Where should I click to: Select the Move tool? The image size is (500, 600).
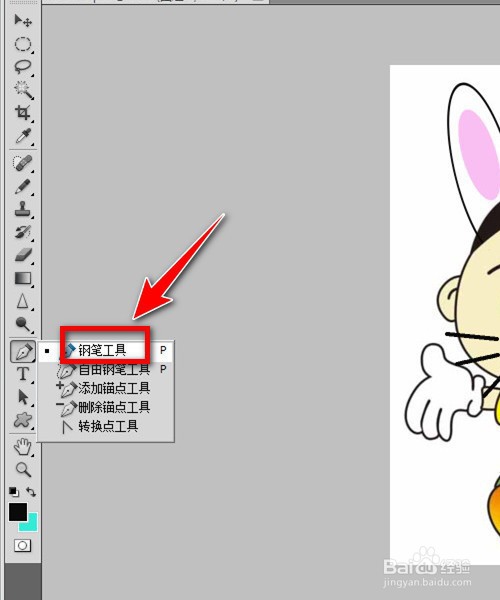[23, 20]
